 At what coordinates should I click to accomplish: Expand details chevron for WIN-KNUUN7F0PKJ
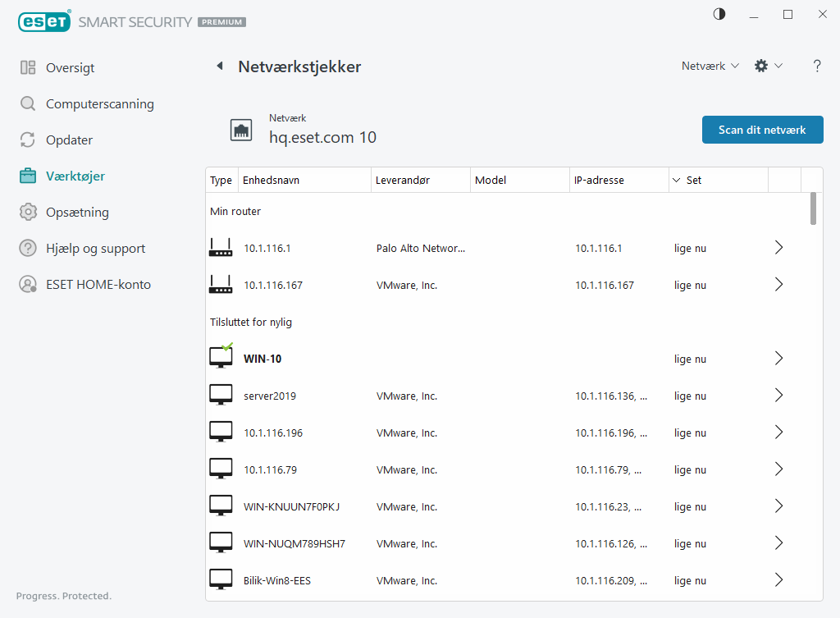778,506
